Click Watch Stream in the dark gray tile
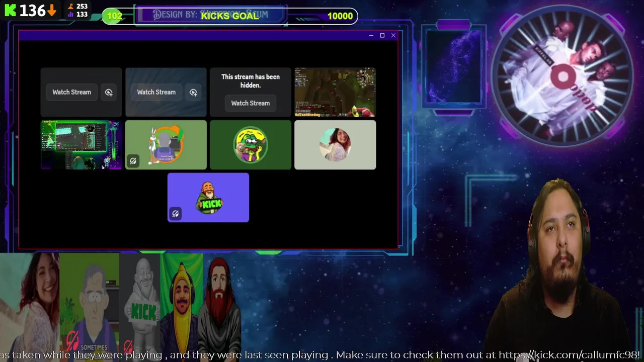644x362 pixels. [72, 92]
